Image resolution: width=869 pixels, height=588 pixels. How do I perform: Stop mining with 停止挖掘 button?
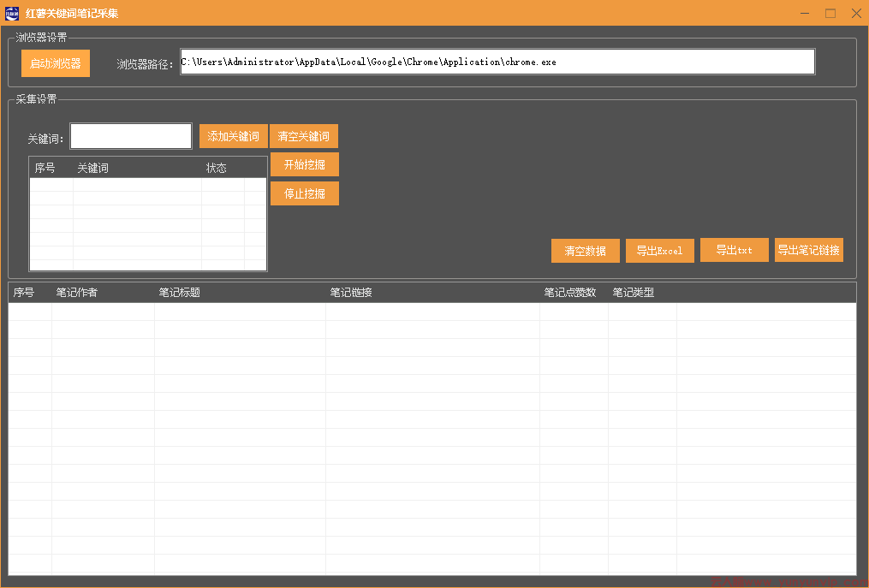[x=304, y=193]
